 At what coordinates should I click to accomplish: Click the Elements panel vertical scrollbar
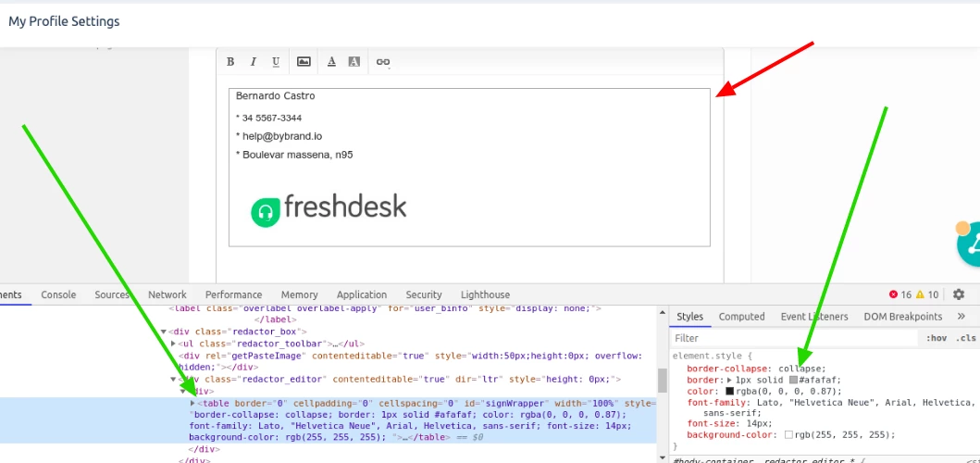pyautogui.click(x=662, y=382)
